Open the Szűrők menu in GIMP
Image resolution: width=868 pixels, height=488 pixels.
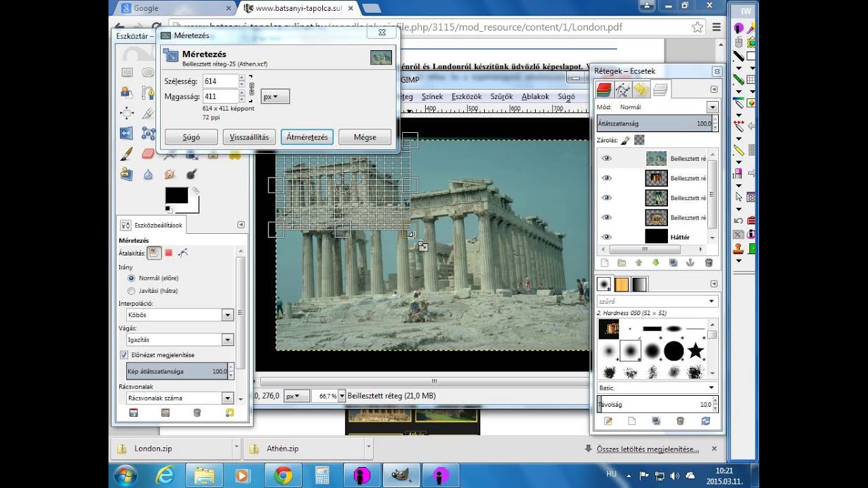point(502,96)
